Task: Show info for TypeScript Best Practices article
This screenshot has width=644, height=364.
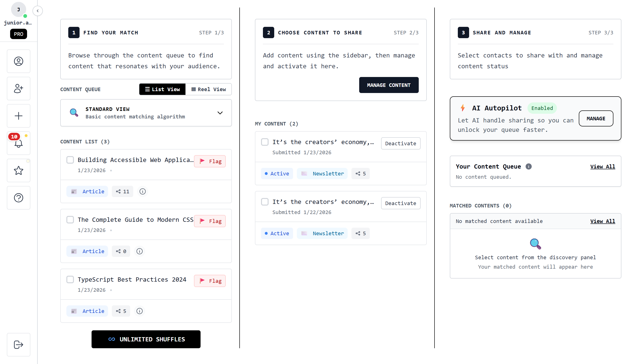Action: pyautogui.click(x=140, y=311)
